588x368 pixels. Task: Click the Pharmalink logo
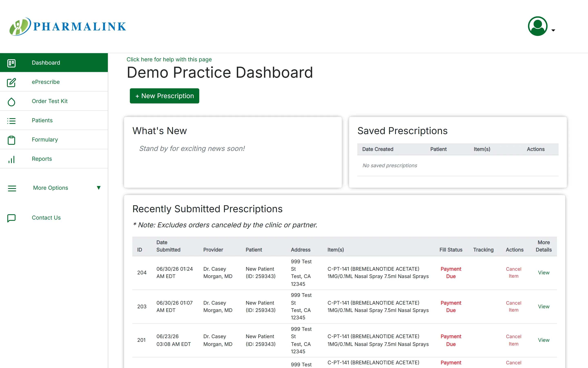(68, 26)
